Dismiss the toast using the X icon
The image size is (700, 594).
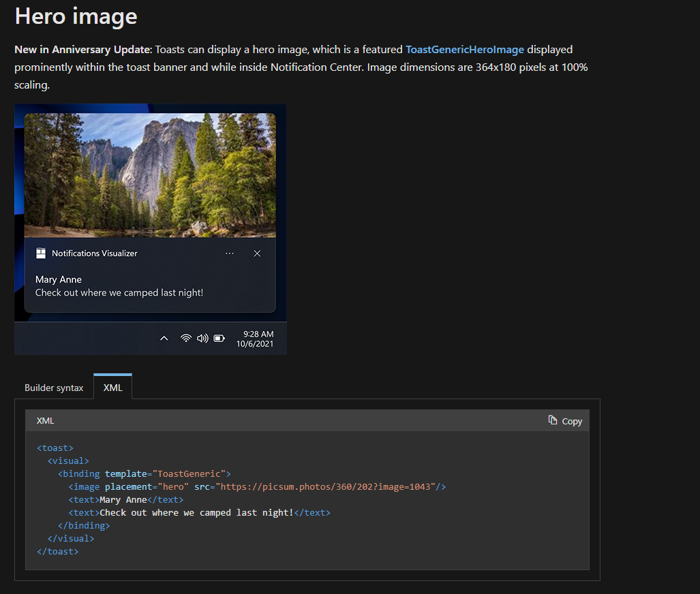coord(257,253)
